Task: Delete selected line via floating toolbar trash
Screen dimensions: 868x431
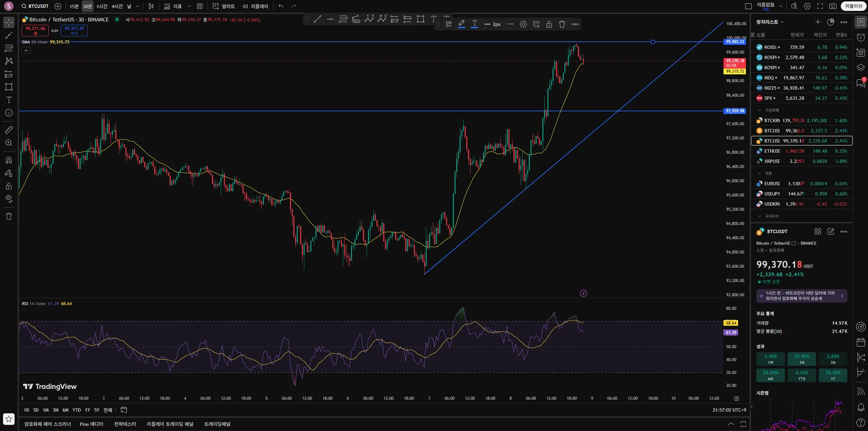Action: [562, 24]
